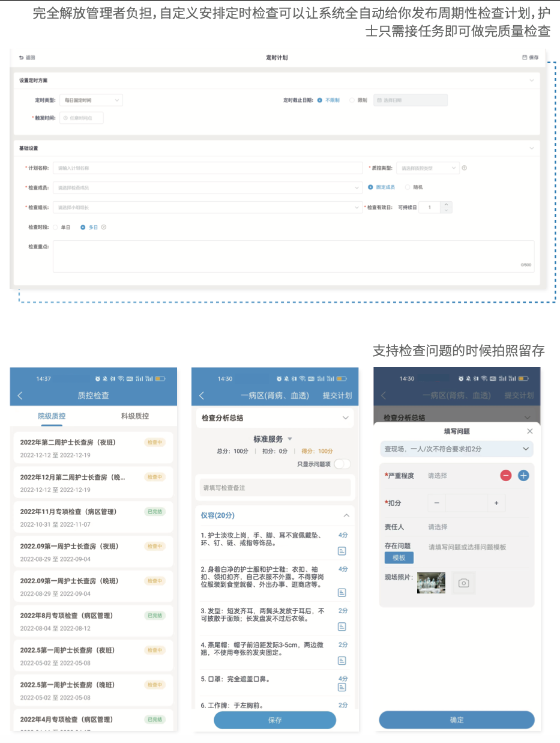The height and width of the screenshot is (743, 560).
Task: Open 2022.09第一周护士长查房（晚班）
Action: click(93, 586)
